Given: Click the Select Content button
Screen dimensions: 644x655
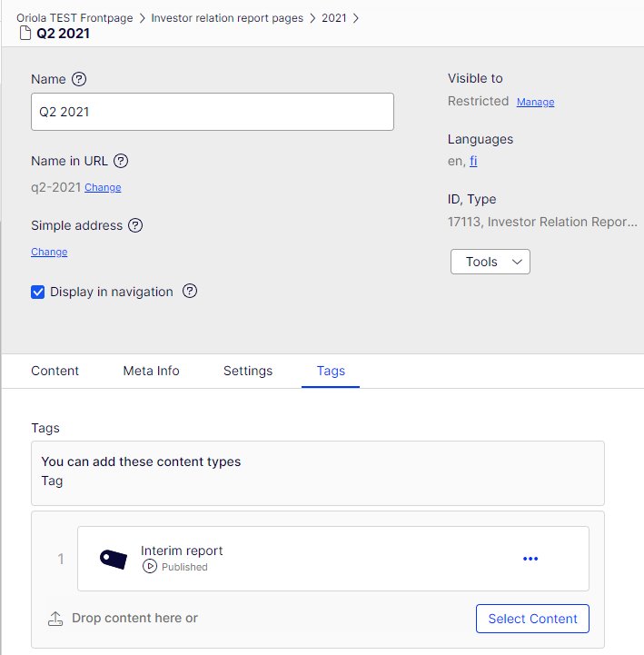Looking at the screenshot, I should [x=532, y=619].
